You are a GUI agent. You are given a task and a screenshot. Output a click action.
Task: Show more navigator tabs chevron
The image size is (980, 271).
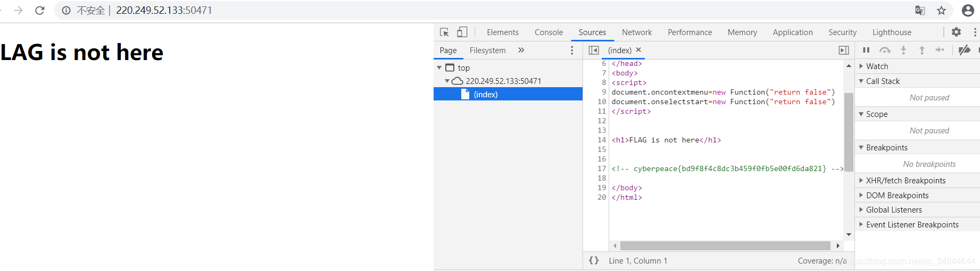521,50
